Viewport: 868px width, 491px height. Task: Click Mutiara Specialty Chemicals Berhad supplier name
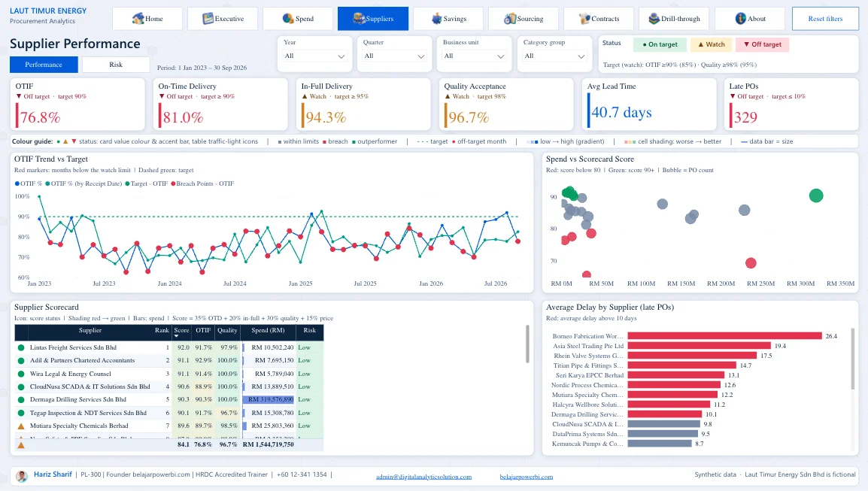tap(79, 426)
